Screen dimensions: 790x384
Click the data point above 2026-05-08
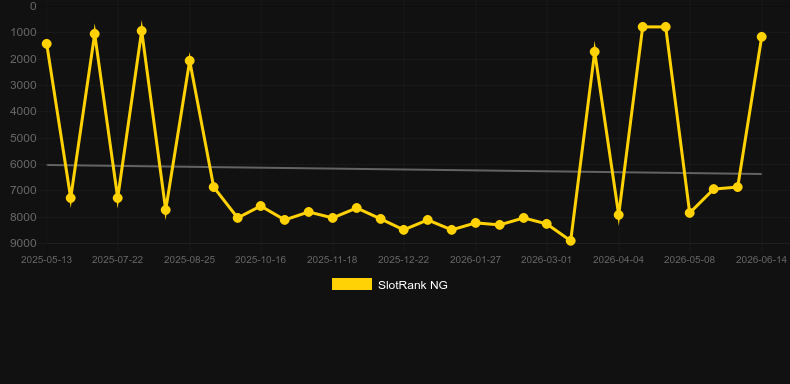tap(689, 213)
